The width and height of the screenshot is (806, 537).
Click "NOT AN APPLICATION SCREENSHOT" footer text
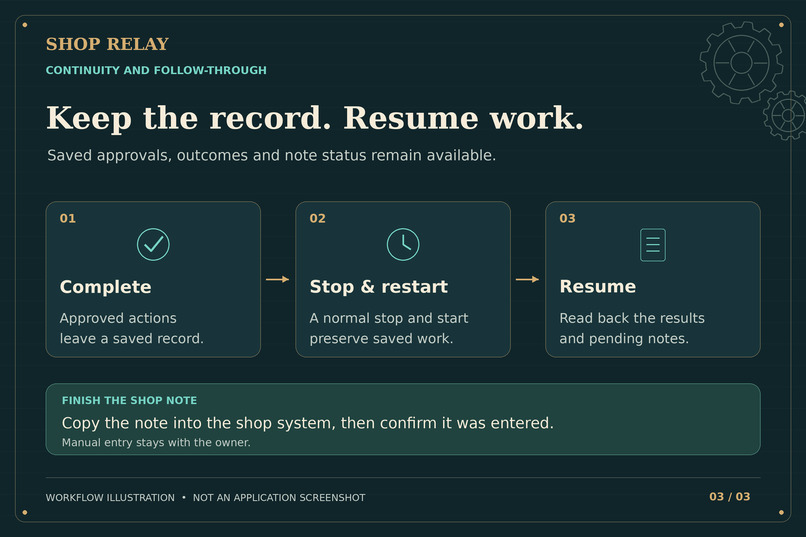[279, 497]
